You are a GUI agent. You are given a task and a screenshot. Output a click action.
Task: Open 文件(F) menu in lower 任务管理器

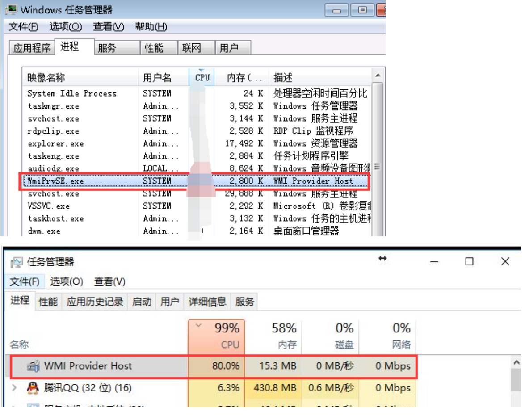(x=24, y=281)
